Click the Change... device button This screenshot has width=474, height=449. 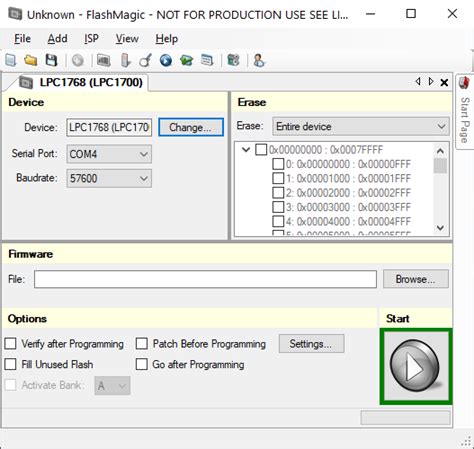(191, 127)
